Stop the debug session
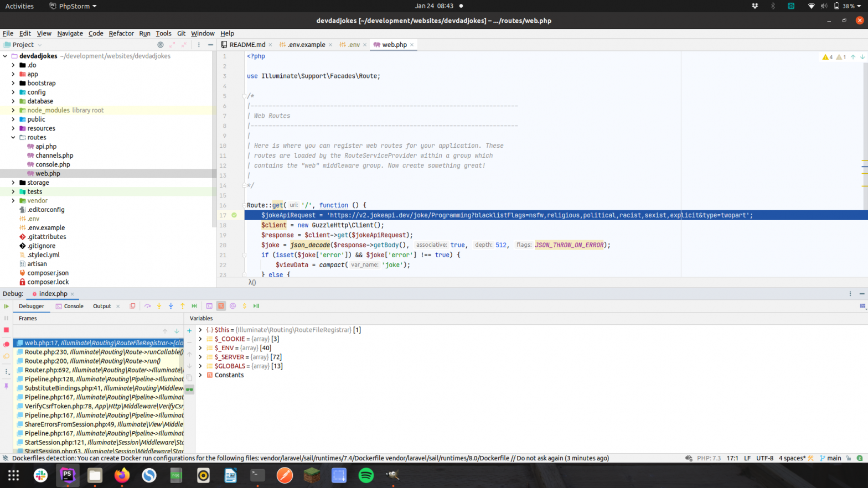 [x=6, y=330]
